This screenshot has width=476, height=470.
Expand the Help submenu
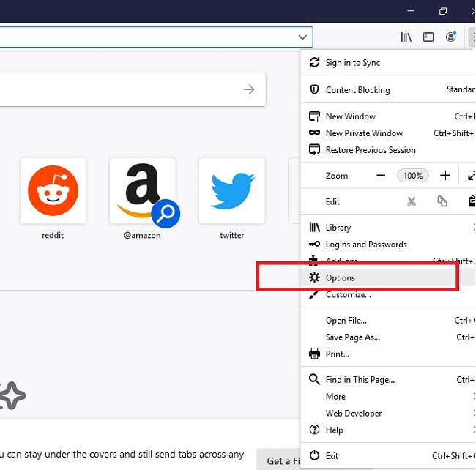click(334, 430)
